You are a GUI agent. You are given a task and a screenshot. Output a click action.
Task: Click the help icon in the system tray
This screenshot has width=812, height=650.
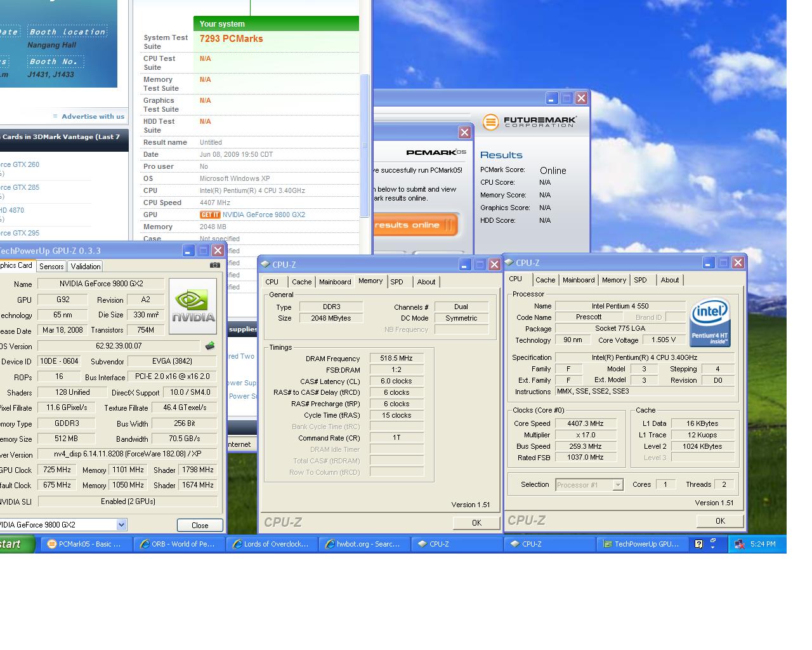click(x=698, y=544)
